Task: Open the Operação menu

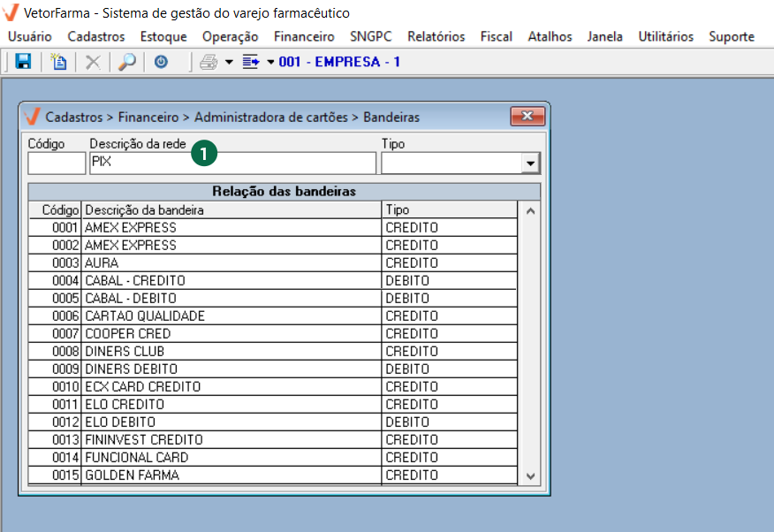Action: pos(230,36)
